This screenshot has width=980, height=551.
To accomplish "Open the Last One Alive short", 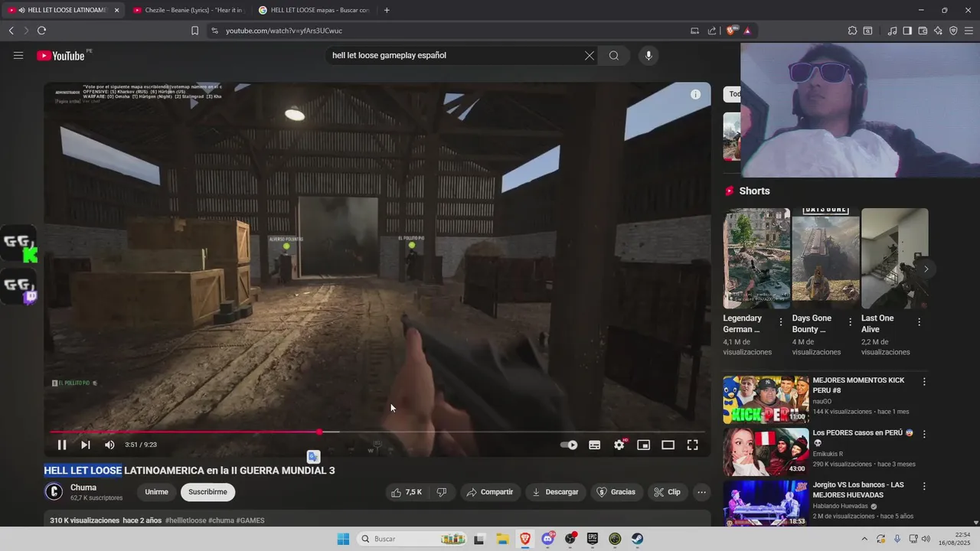I will (894, 259).
